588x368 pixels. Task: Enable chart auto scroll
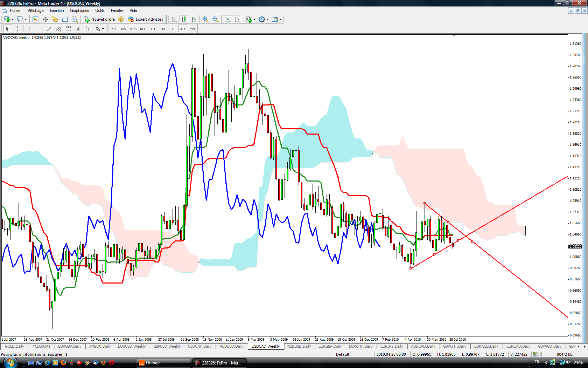click(x=227, y=19)
